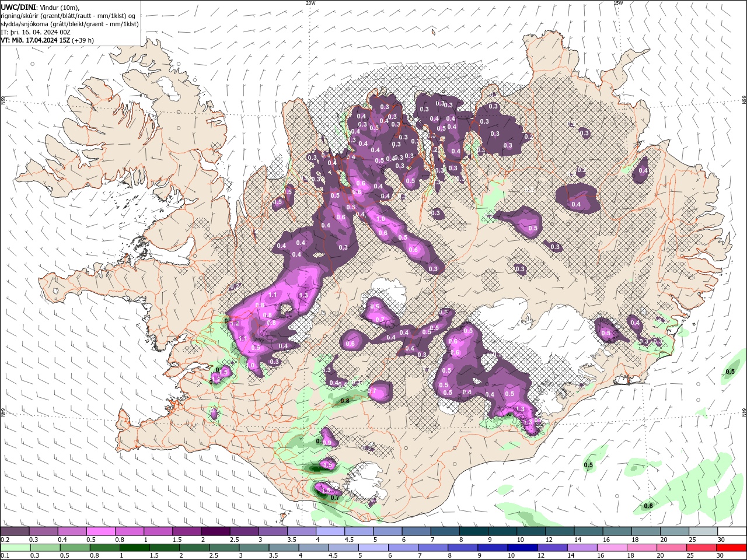This screenshot has height=560, width=747.
Task: Click the mauve 0.2 swatch in the top legend row
Action: [15, 531]
